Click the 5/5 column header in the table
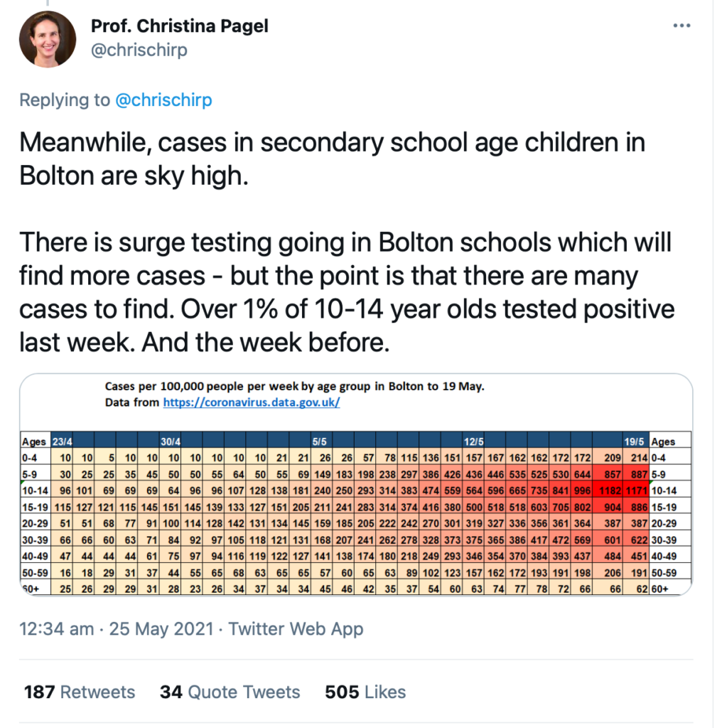 coord(320,441)
